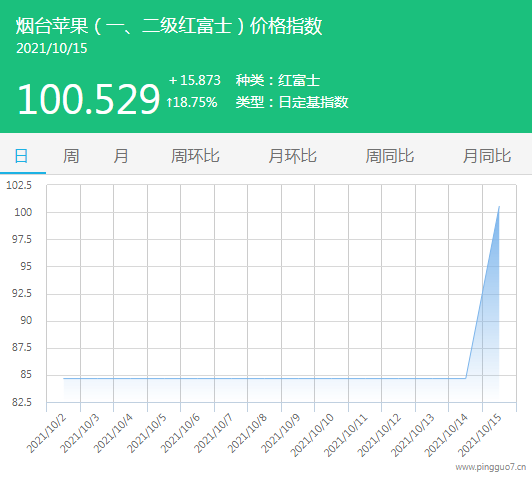Open the 月环比 tab
532x477 pixels.
292,156
